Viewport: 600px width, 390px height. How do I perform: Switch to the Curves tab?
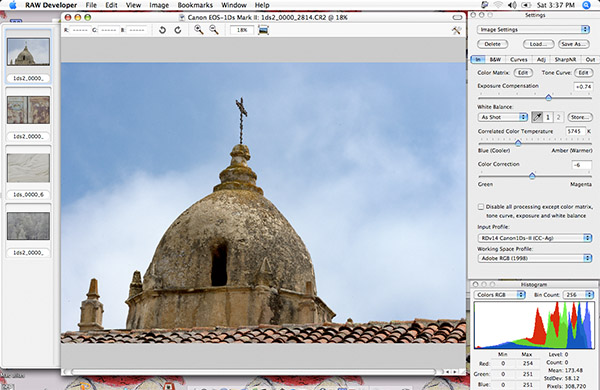pos(518,59)
